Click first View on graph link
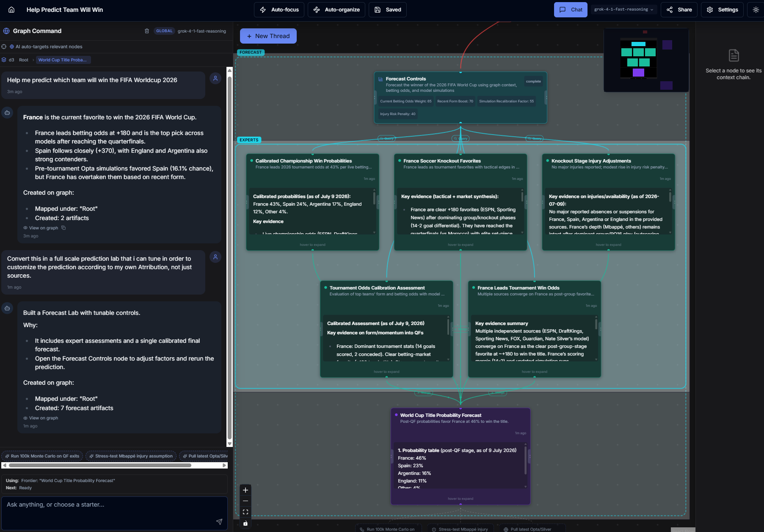This screenshot has height=532, width=764. pyautogui.click(x=41, y=228)
